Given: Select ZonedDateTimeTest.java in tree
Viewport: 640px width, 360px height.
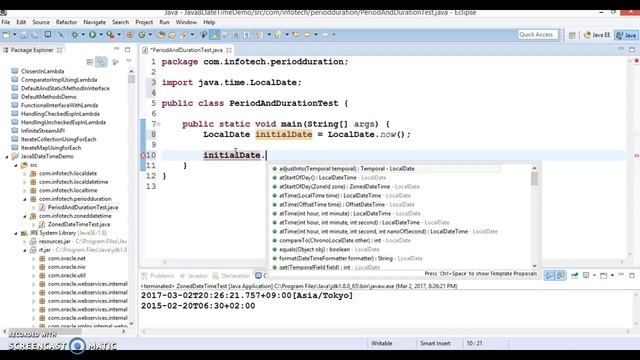Looking at the screenshot, I should (x=78, y=224).
